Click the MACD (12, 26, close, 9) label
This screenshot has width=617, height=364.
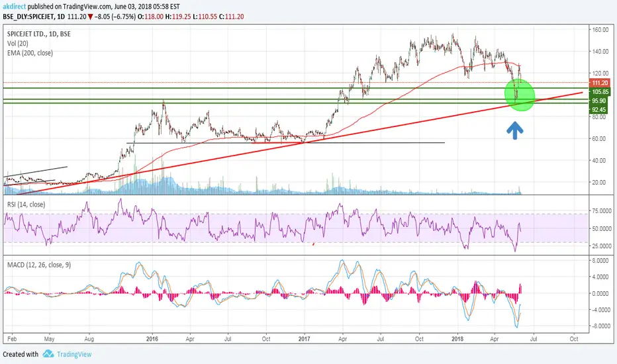click(x=39, y=265)
